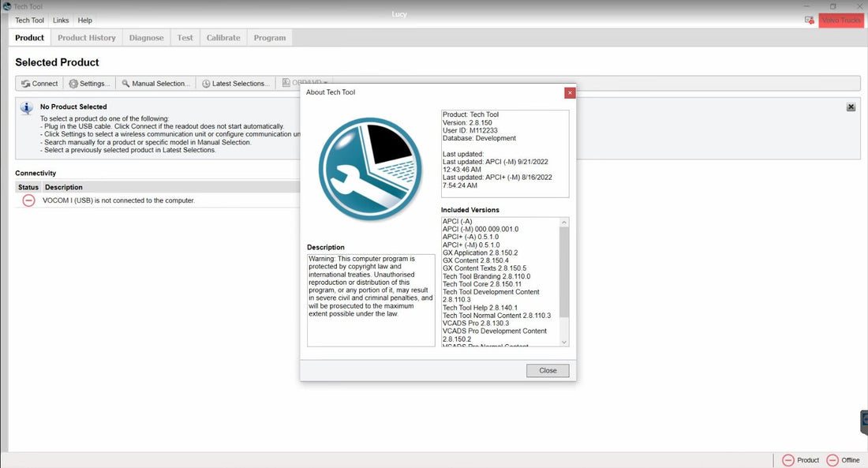Switch to the Diagnose tab
868x468 pixels.
point(146,38)
